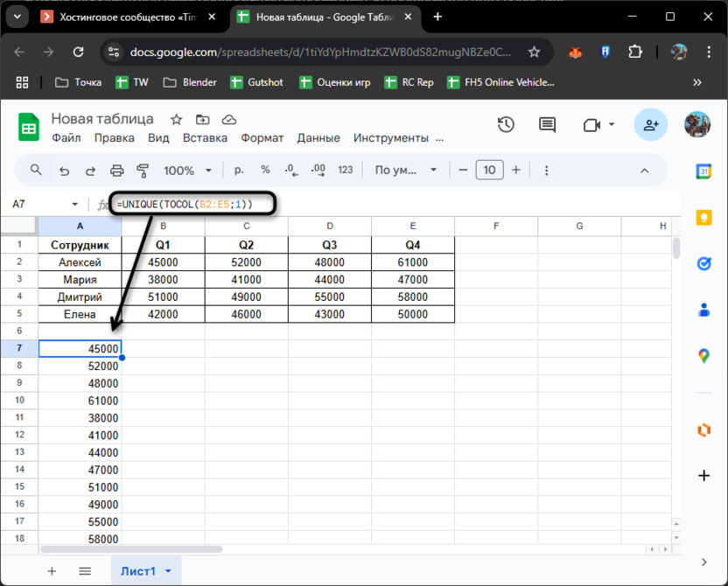Open Google Keep side panel
Screen dimensions: 728x586
click(703, 218)
